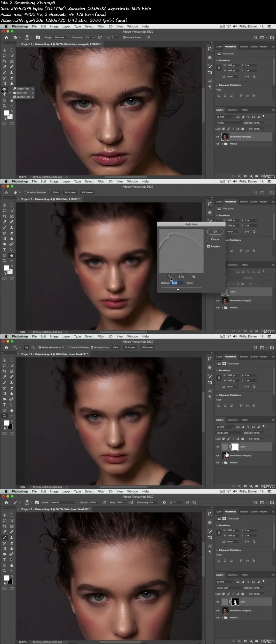Select Eyedropper tool in 00:03:42 frame toolbox
276x644 pixels.
[x=5, y=377]
